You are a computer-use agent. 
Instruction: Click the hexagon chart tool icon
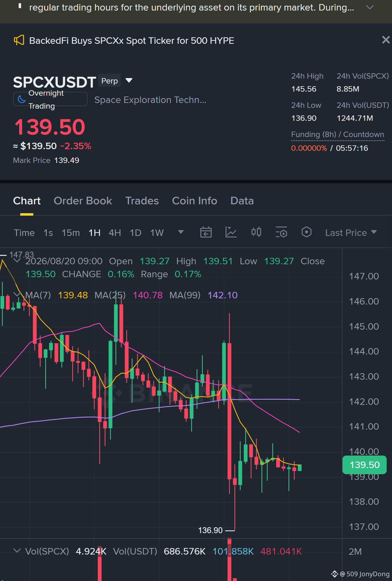pyautogui.click(x=307, y=232)
